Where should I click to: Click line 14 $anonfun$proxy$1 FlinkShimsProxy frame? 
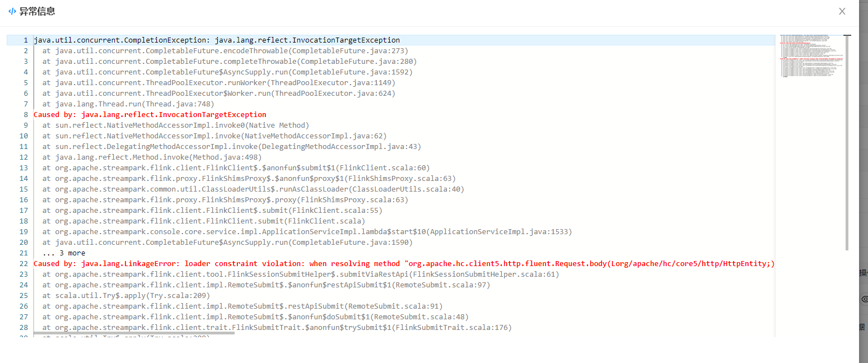click(x=249, y=179)
